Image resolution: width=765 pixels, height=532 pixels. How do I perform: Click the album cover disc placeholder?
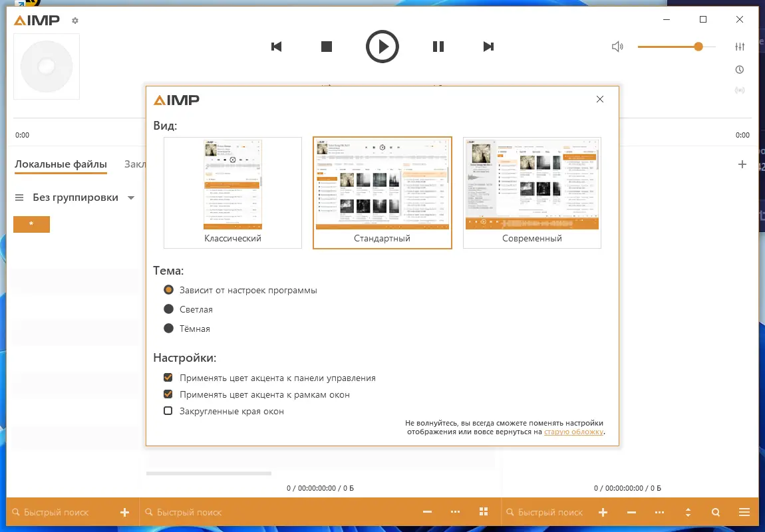click(x=47, y=66)
